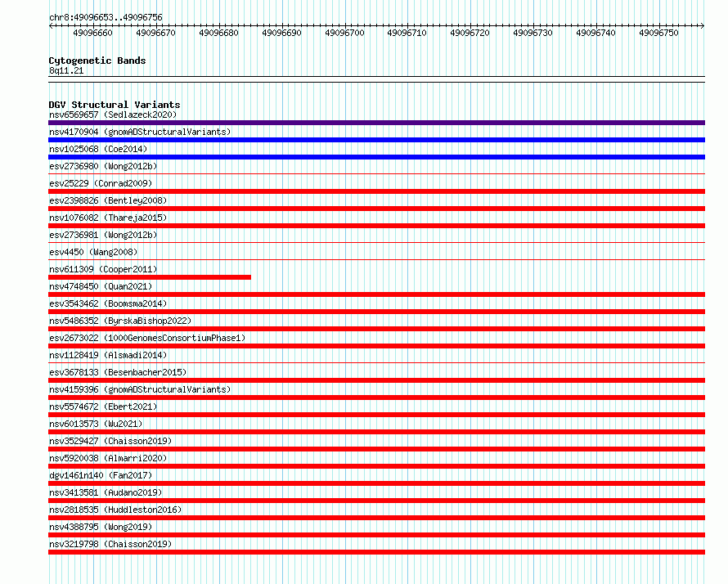Click the red nsv4159396 variant bar
The image size is (728, 584).
click(376, 398)
